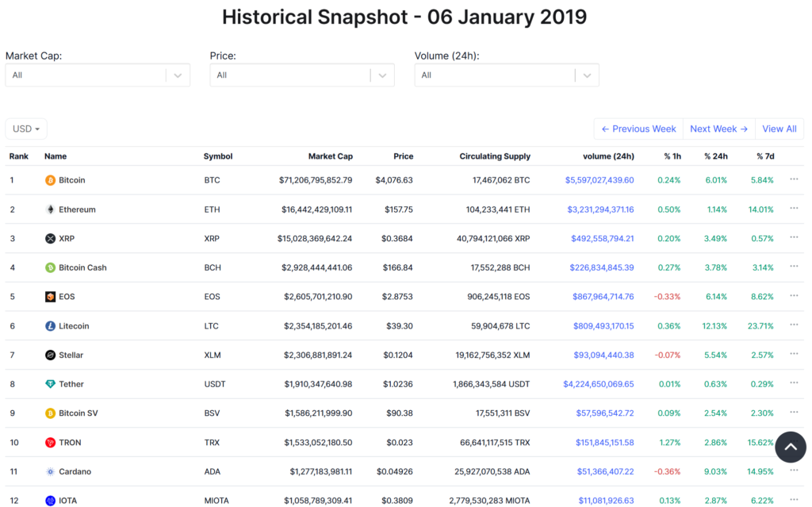This screenshot has width=812, height=507.
Task: Open the USD currency selector
Action: pyautogui.click(x=26, y=129)
